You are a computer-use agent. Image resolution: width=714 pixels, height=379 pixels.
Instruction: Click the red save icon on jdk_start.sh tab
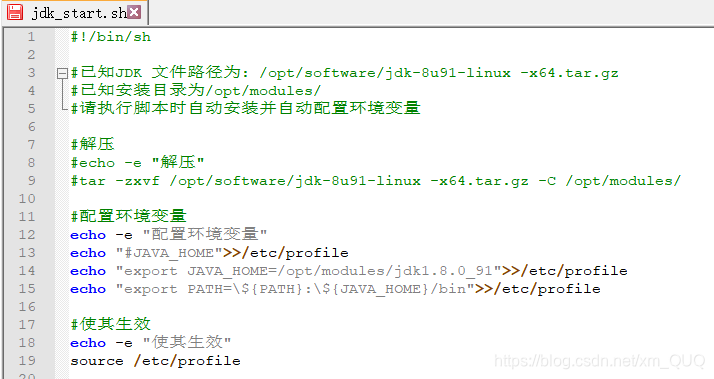click(15, 12)
